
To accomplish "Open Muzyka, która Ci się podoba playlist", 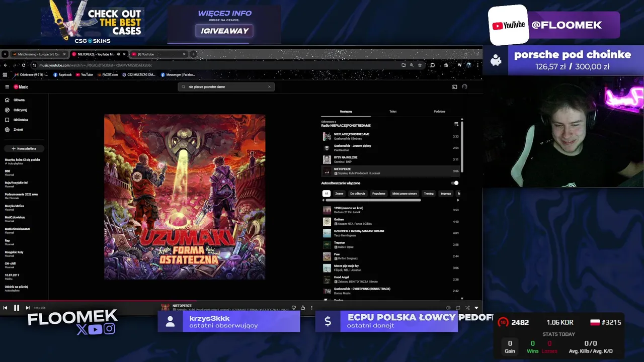I will 24,161.
